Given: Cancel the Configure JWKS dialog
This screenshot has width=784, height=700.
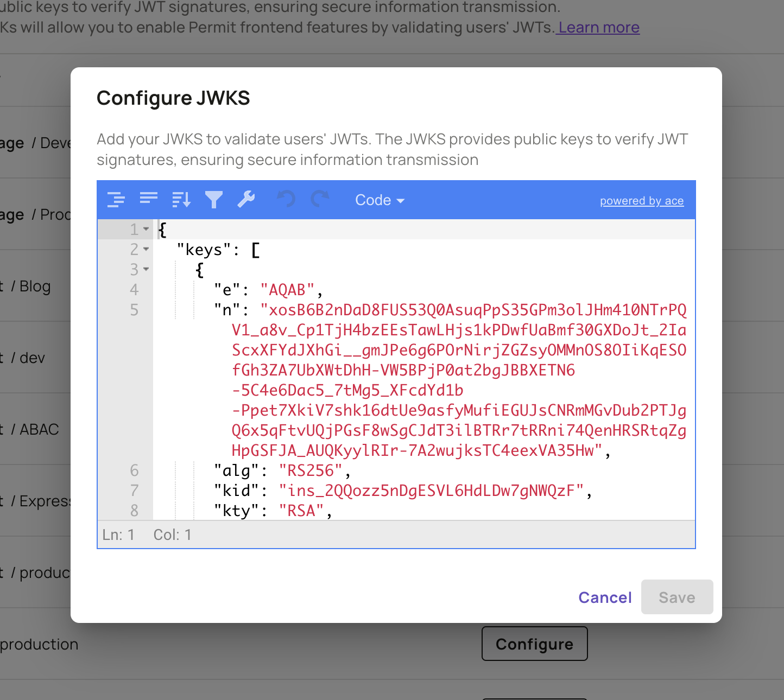Looking at the screenshot, I should click(605, 597).
